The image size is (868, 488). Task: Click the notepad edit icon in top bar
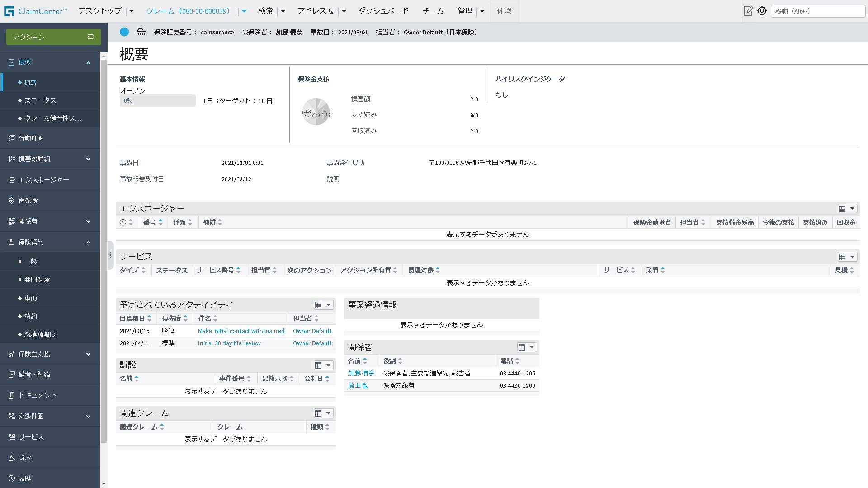pos(748,11)
